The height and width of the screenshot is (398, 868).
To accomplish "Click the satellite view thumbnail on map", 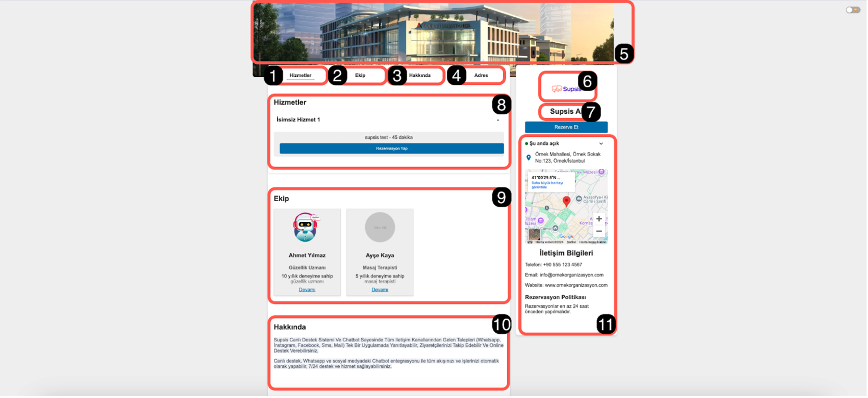I will pyautogui.click(x=535, y=235).
